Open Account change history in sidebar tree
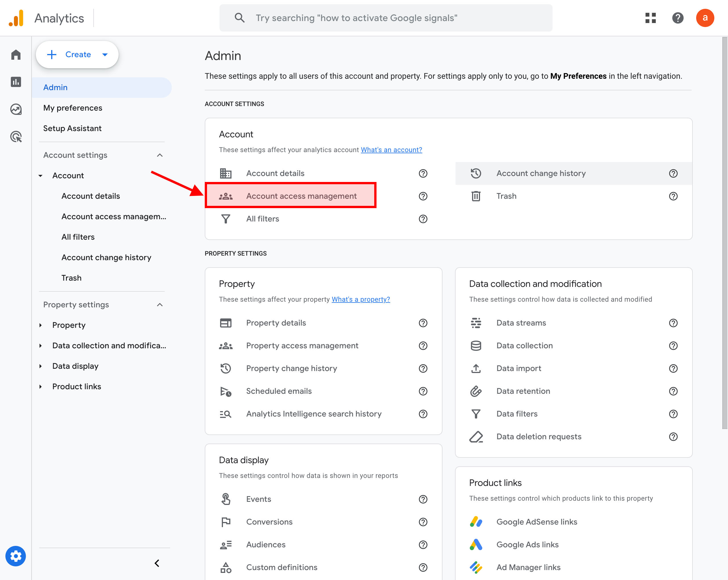This screenshot has width=728, height=580. click(x=106, y=258)
